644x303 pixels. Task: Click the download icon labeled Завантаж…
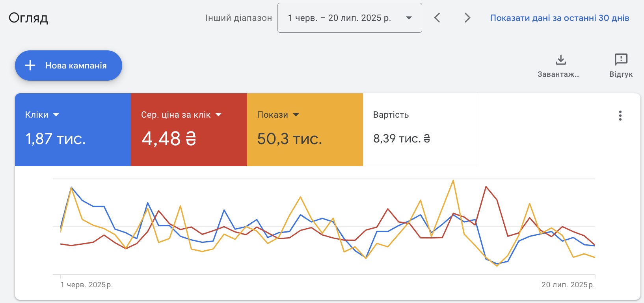[560, 60]
